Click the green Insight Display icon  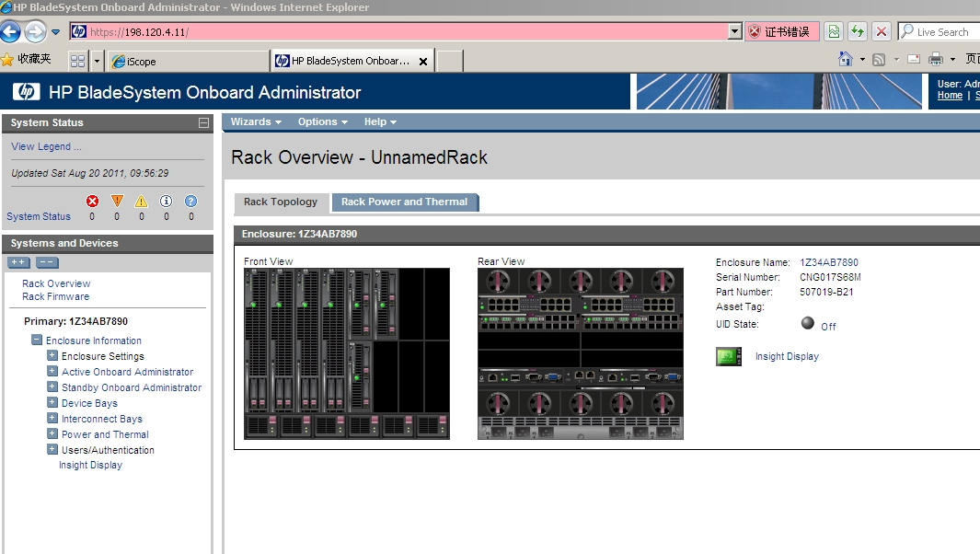coord(729,356)
